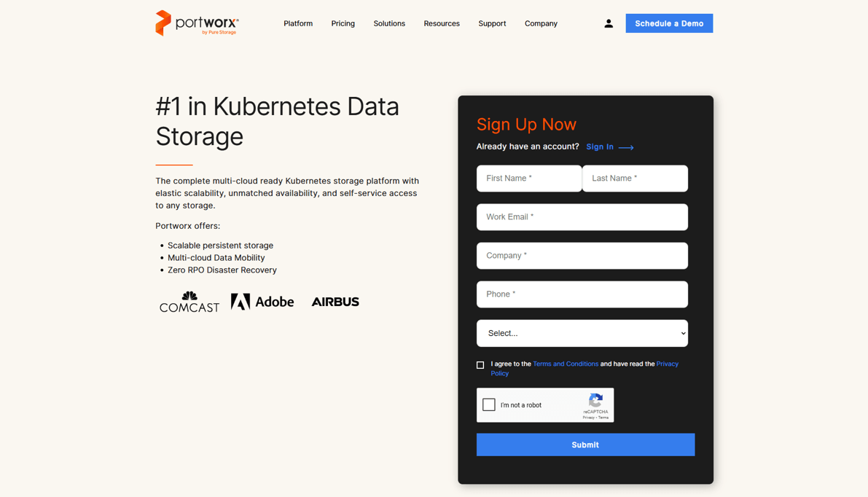Click the Portworx logo in header
The image size is (868, 497).
point(197,23)
